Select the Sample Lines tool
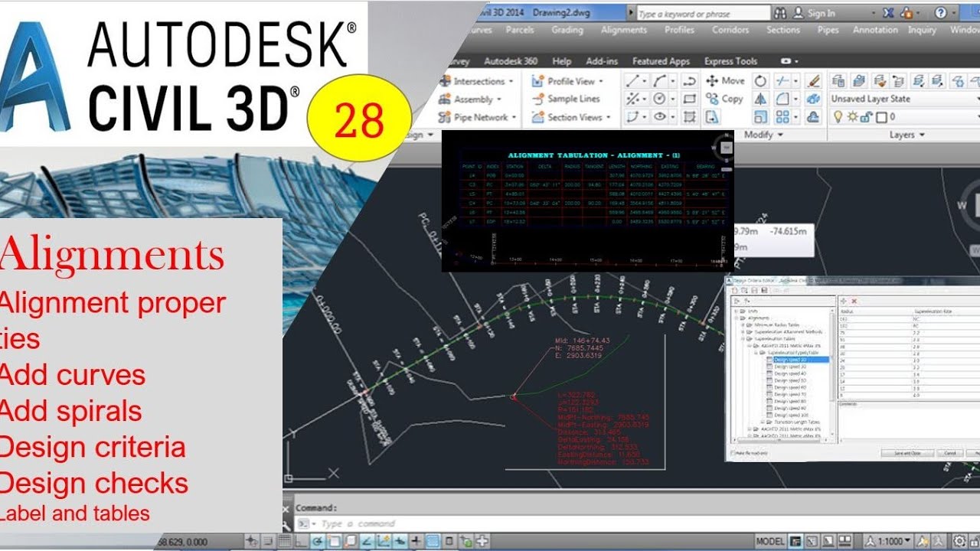Image resolution: width=980 pixels, height=551 pixels. click(x=566, y=99)
